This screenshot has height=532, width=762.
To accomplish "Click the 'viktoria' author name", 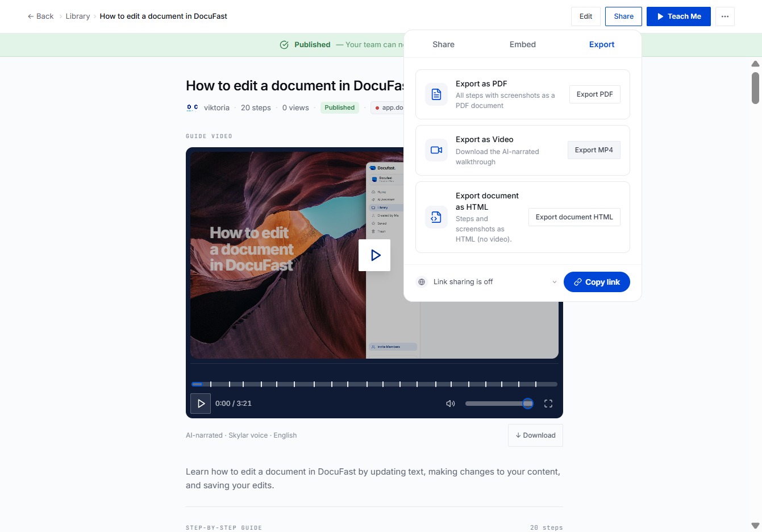I will (x=216, y=107).
